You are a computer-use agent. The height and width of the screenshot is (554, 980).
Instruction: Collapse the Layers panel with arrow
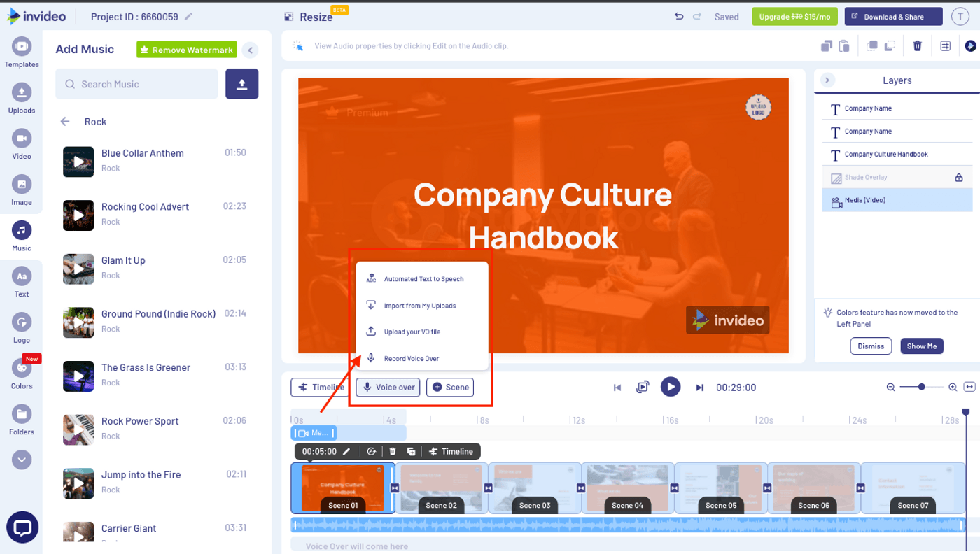point(827,80)
